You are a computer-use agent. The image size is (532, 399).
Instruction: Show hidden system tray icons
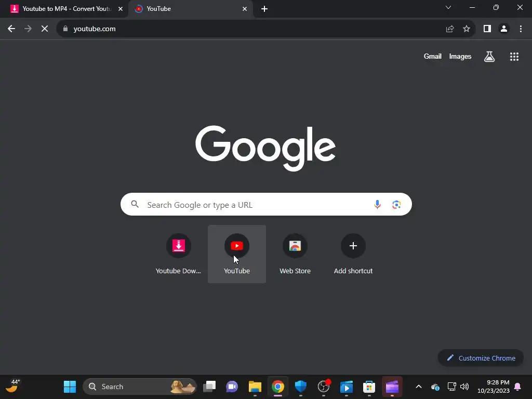click(x=419, y=387)
